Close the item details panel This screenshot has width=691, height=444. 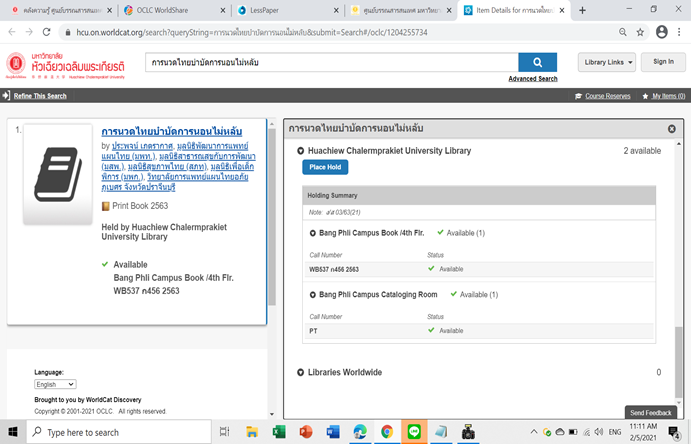pyautogui.click(x=672, y=129)
